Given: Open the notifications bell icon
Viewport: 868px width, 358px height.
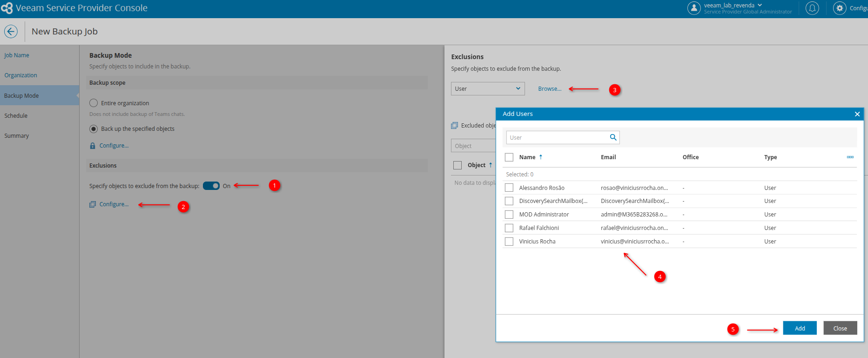Looking at the screenshot, I should (812, 8).
